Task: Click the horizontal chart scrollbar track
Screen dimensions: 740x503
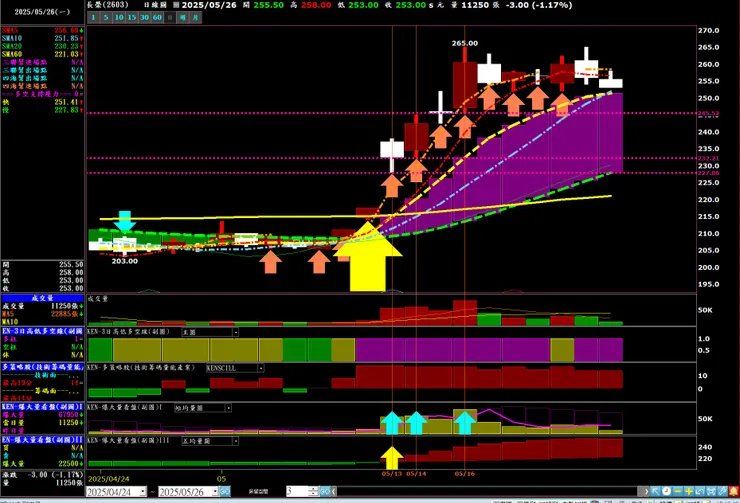Action: coord(489,491)
